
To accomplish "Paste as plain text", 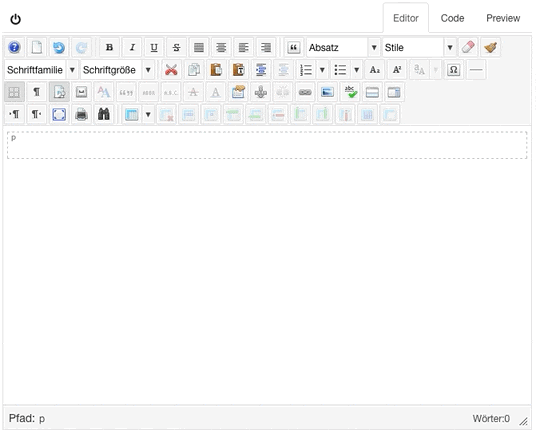I will tap(238, 70).
